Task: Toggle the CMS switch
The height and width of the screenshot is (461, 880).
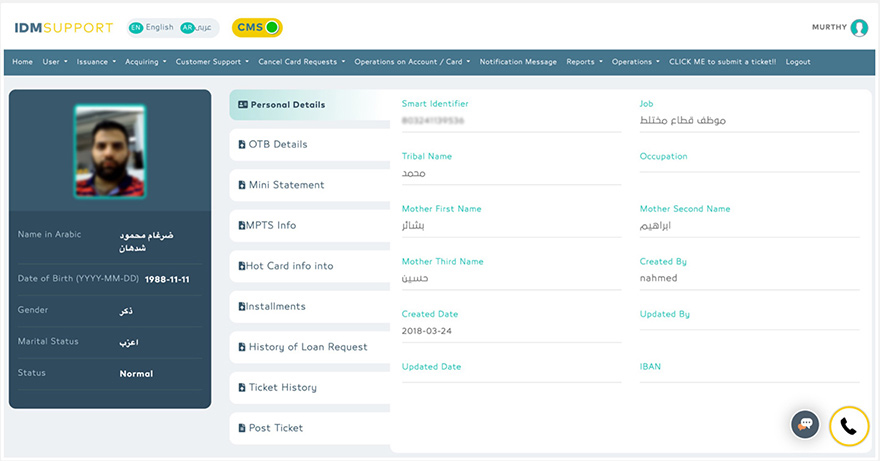Action: tap(257, 28)
